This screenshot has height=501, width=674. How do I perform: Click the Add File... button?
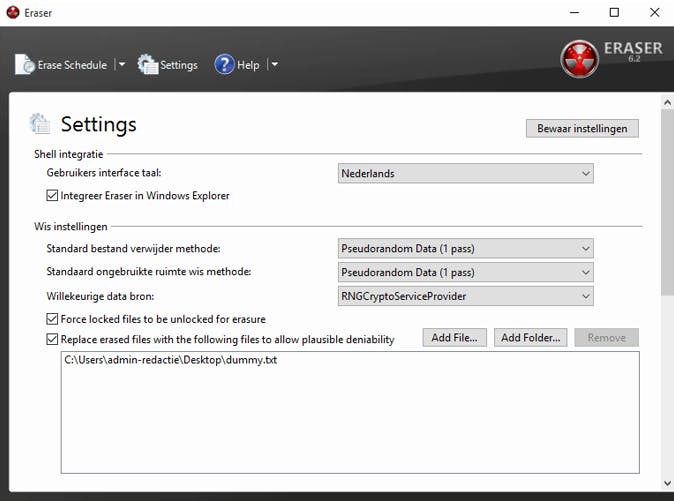pos(454,338)
